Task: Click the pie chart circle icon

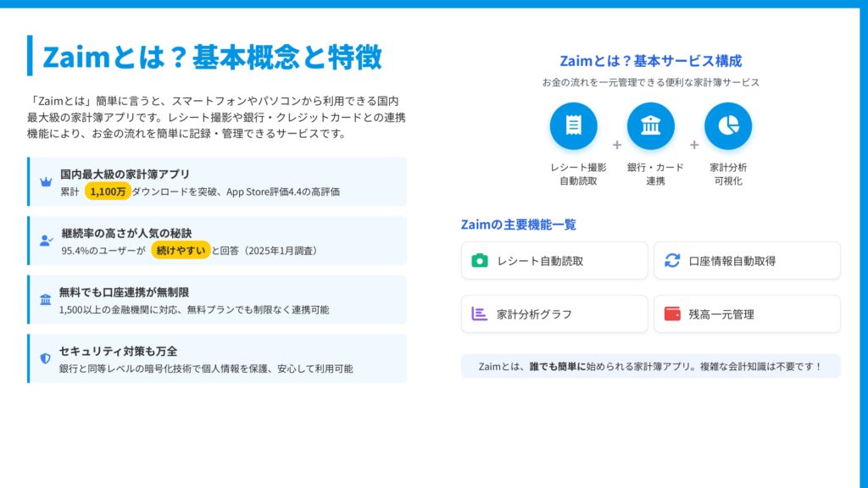Action: pos(727,126)
